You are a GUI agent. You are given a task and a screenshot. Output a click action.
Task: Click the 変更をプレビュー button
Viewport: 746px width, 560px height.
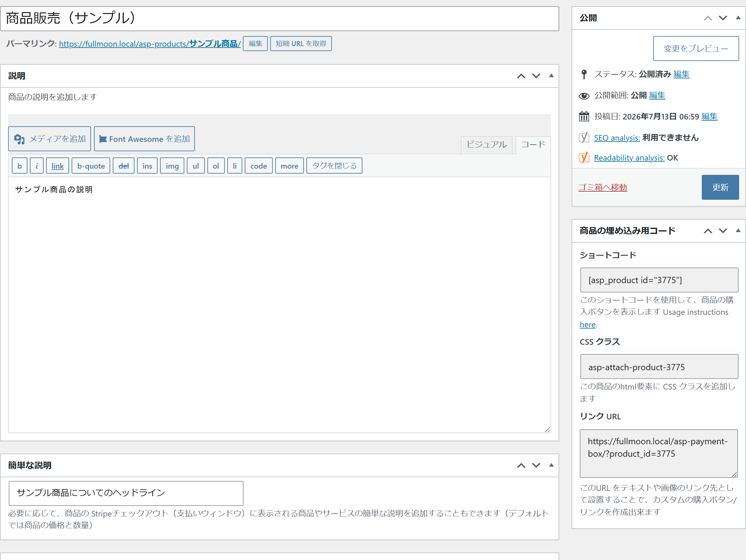point(696,49)
